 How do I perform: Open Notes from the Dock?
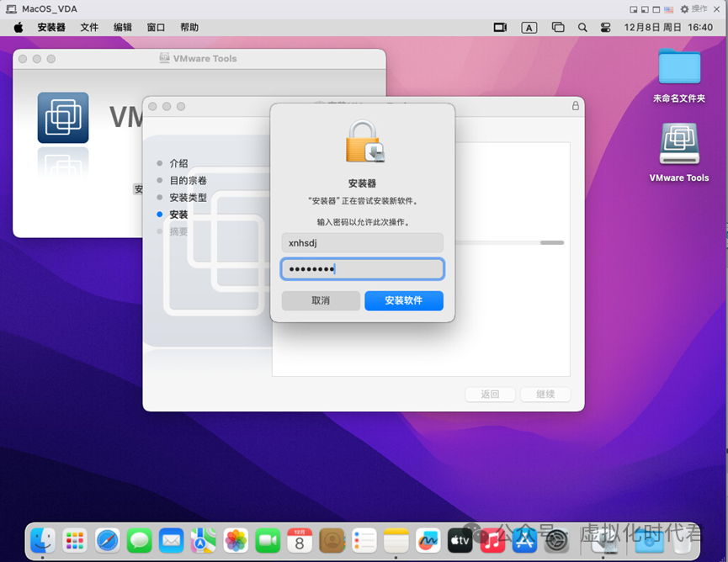(396, 540)
